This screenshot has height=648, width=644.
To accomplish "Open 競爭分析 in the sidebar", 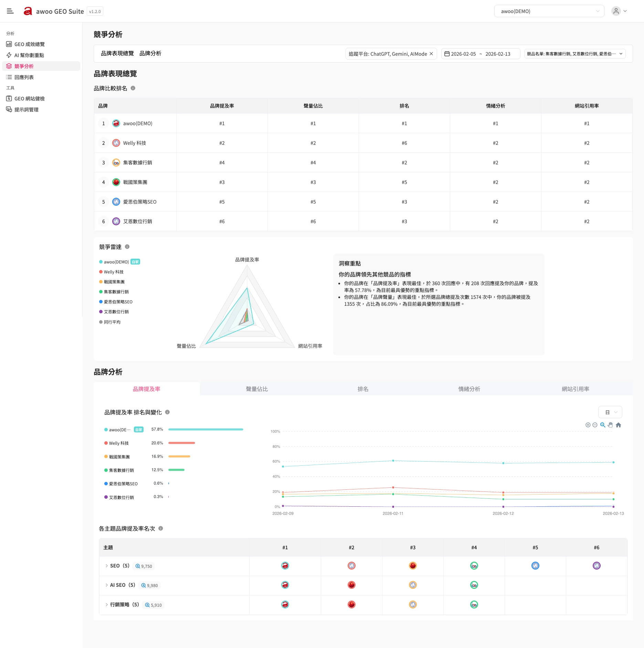I will 41,66.
